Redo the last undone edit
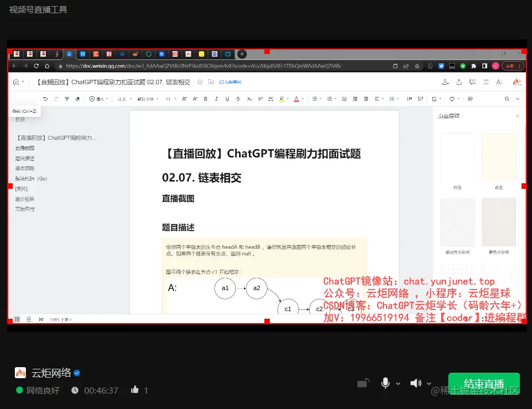Image resolution: width=532 pixels, height=409 pixels. pyautogui.click(x=56, y=99)
